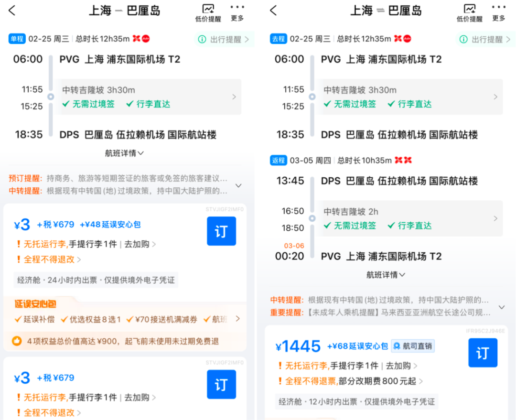Click the back arrow on the right screen

coord(272,11)
